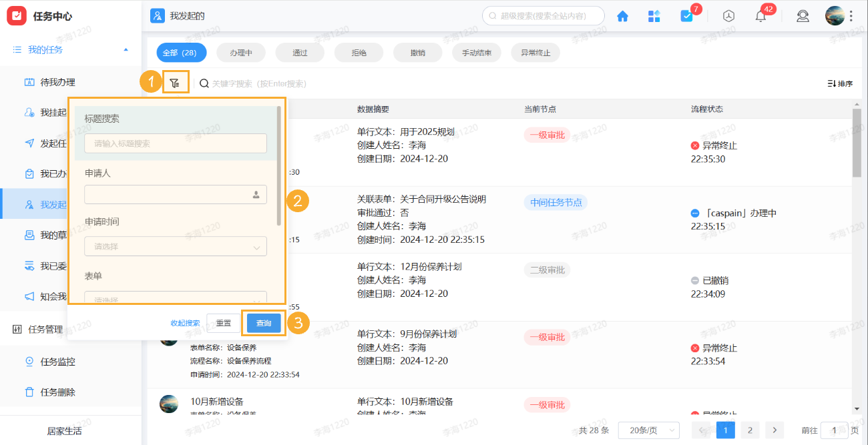Click the customer service headset icon
Image resolution: width=868 pixels, height=445 pixels.
[x=803, y=15]
